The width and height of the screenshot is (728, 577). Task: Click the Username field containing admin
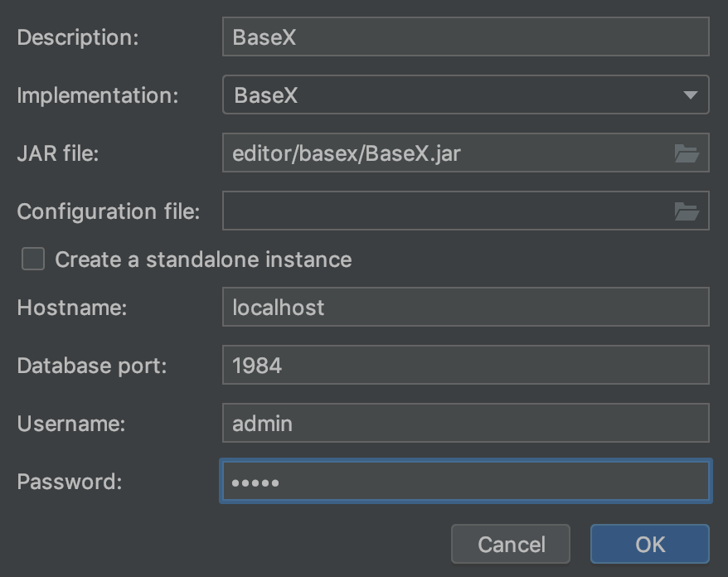coord(466,423)
